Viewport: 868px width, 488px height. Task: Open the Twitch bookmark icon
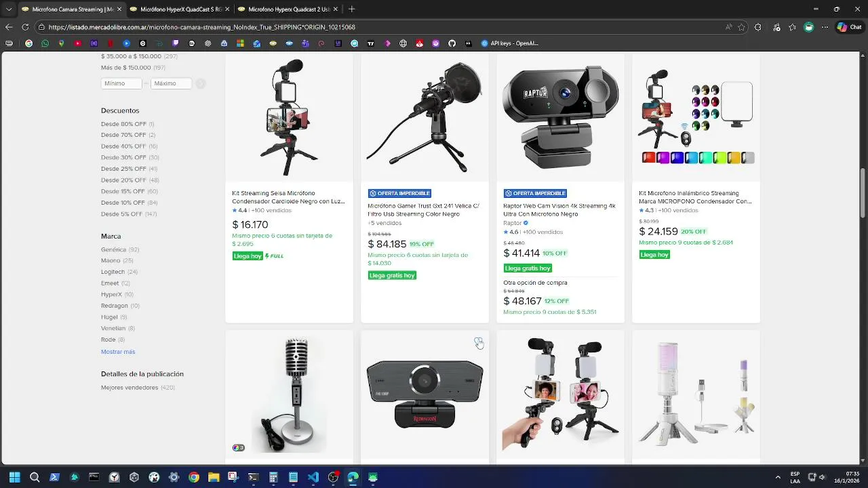(x=175, y=43)
